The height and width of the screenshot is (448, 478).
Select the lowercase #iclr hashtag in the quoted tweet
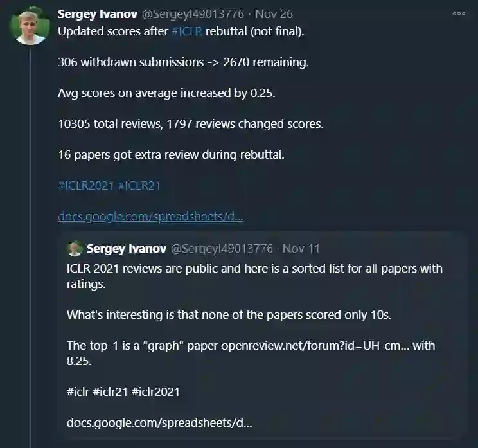point(78,391)
